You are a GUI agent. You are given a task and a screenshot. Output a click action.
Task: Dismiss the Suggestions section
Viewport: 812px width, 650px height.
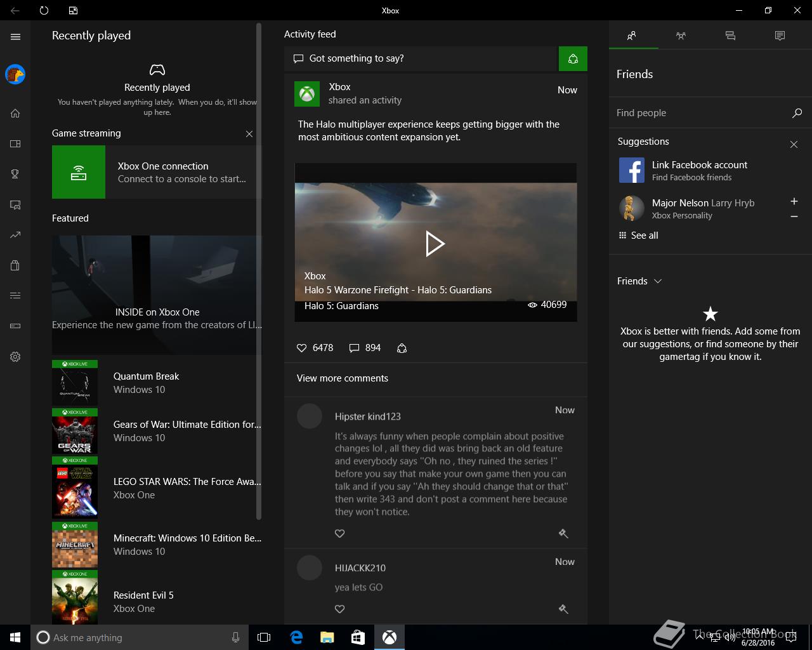point(794,145)
